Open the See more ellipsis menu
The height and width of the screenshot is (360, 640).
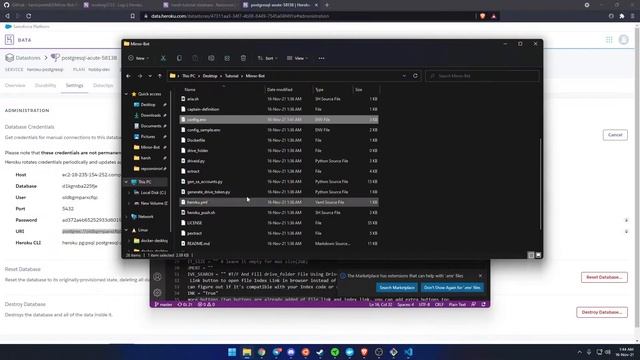point(322,58)
